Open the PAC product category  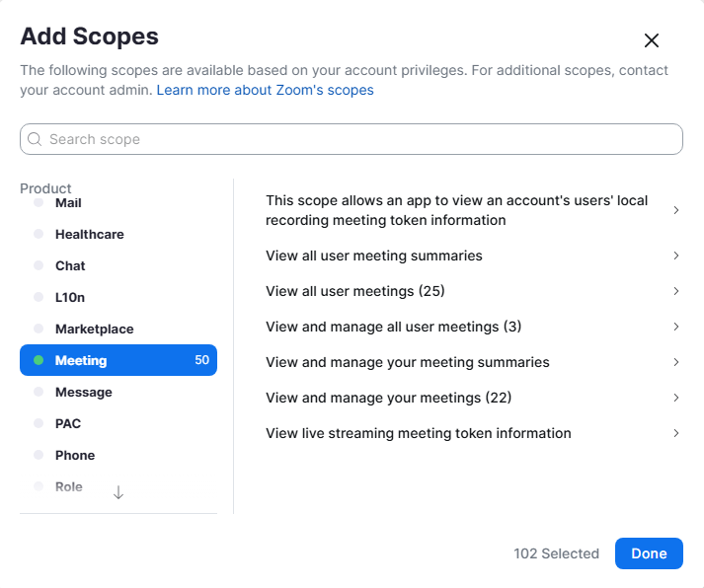pos(68,424)
